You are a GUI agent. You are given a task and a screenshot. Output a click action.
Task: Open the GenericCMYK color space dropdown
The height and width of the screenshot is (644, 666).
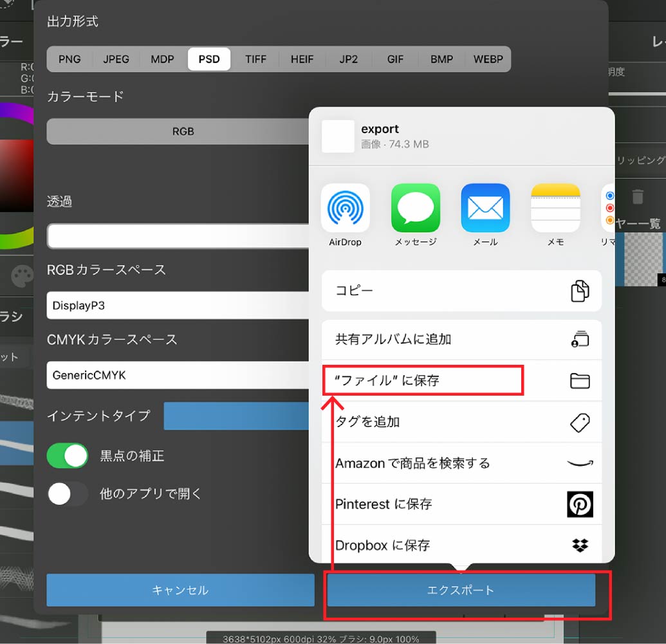pyautogui.click(x=178, y=375)
